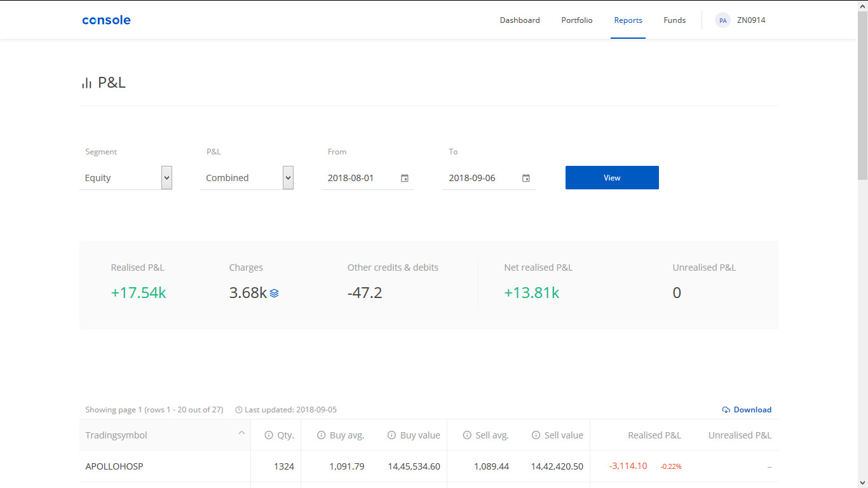
Task: Open the Dashboard tab
Action: pyautogui.click(x=520, y=20)
